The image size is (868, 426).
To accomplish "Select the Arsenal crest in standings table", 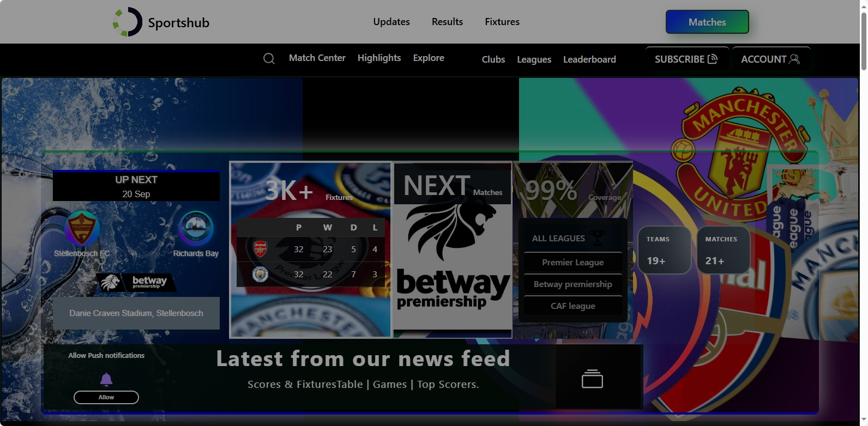I will [261, 249].
